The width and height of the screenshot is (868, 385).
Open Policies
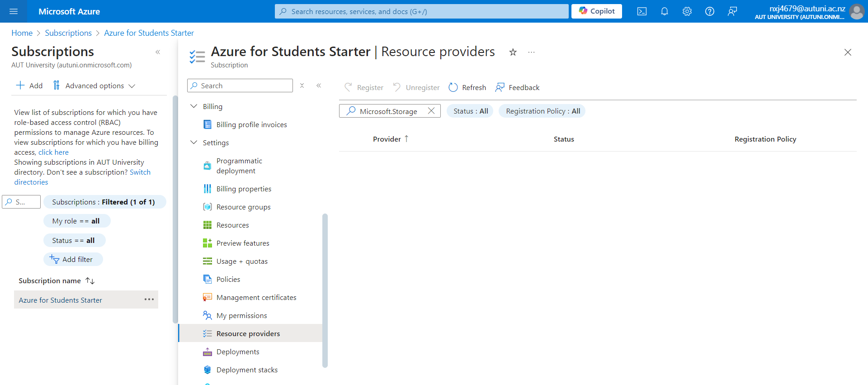point(228,279)
